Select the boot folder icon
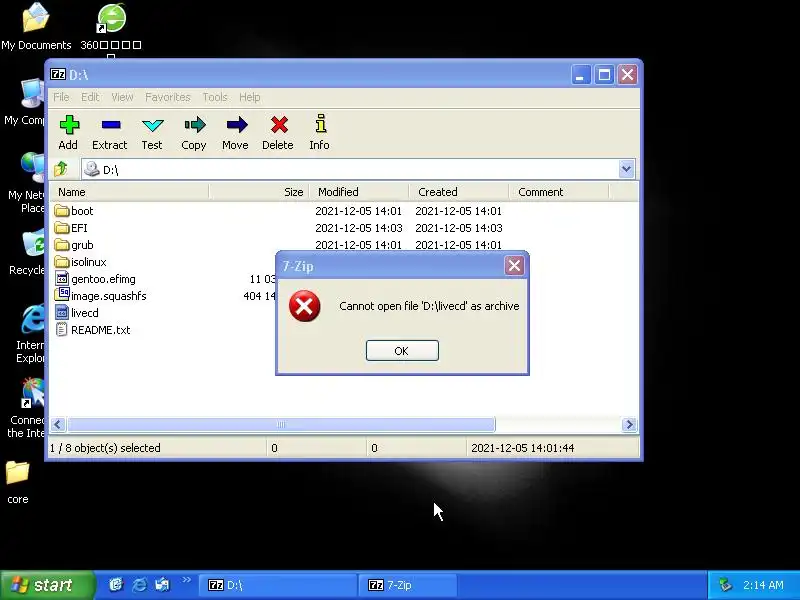 62,211
